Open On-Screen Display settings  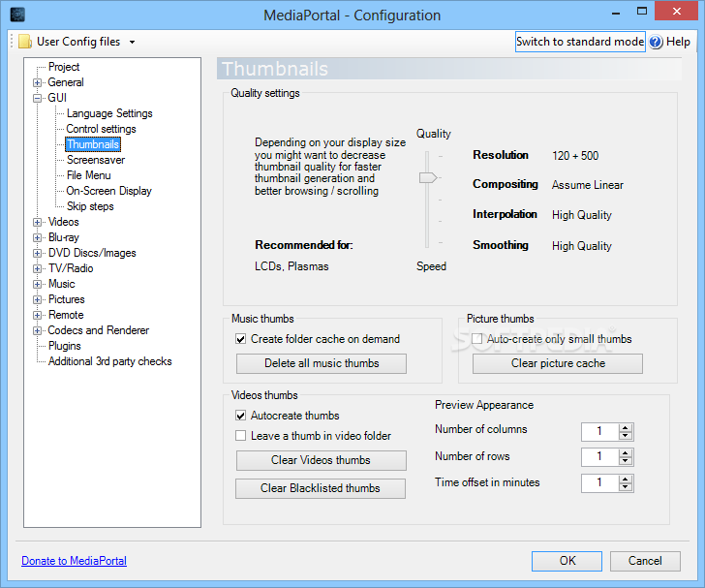tap(108, 191)
